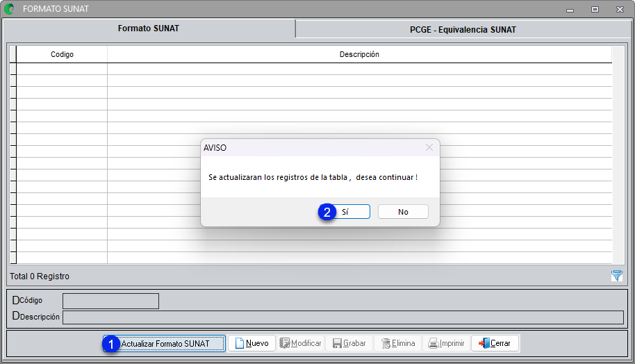
Task: Focus the Descripción input field
Action: click(x=343, y=317)
